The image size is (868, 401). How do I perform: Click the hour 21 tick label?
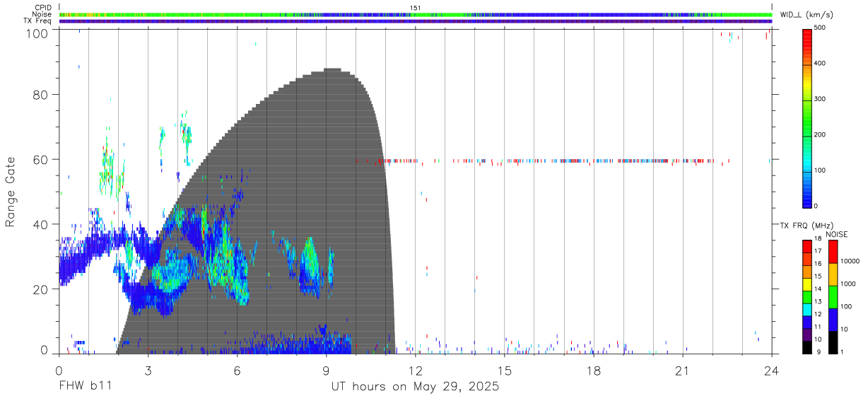(x=683, y=370)
